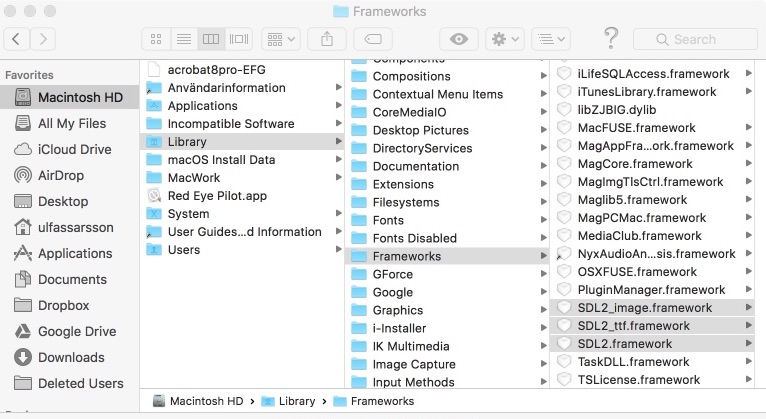The height and width of the screenshot is (419, 766).
Task: Click the Edit Tags toolbar icon
Action: pyautogui.click(x=373, y=39)
